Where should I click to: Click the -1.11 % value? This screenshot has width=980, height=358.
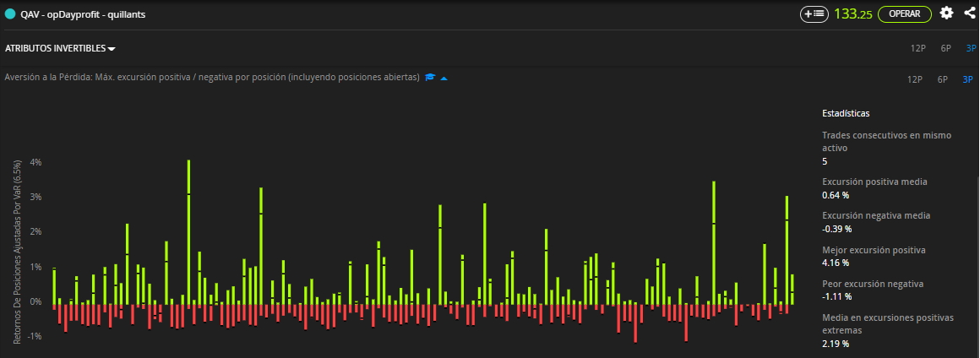tap(836, 296)
